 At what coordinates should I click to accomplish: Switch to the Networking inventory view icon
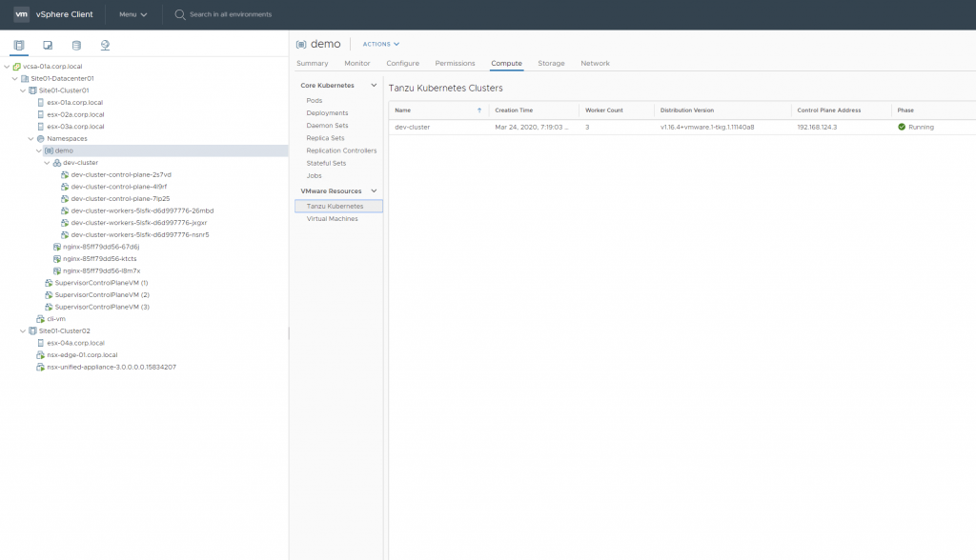(105, 45)
